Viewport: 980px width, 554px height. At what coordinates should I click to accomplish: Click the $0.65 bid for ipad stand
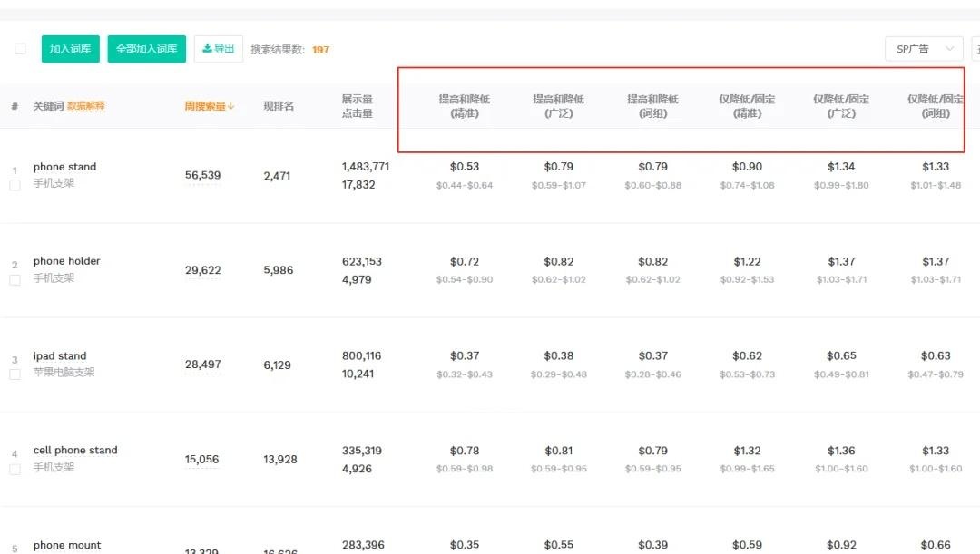coord(841,356)
